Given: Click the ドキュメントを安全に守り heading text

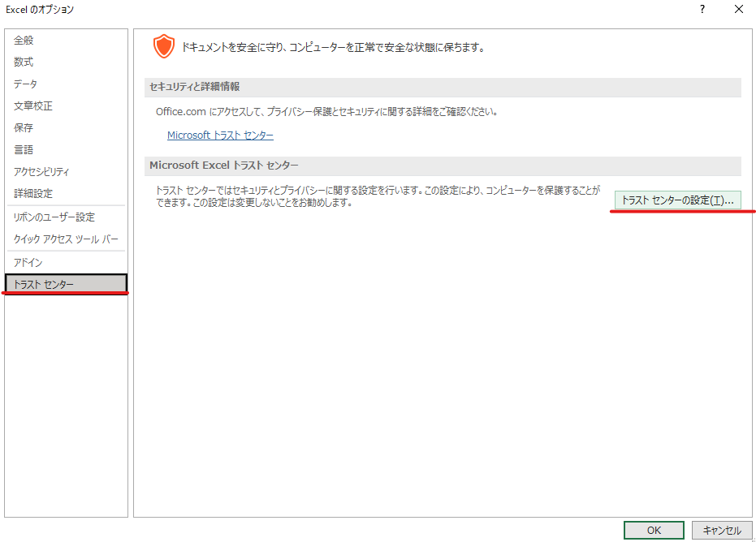Looking at the screenshot, I should 333,47.
